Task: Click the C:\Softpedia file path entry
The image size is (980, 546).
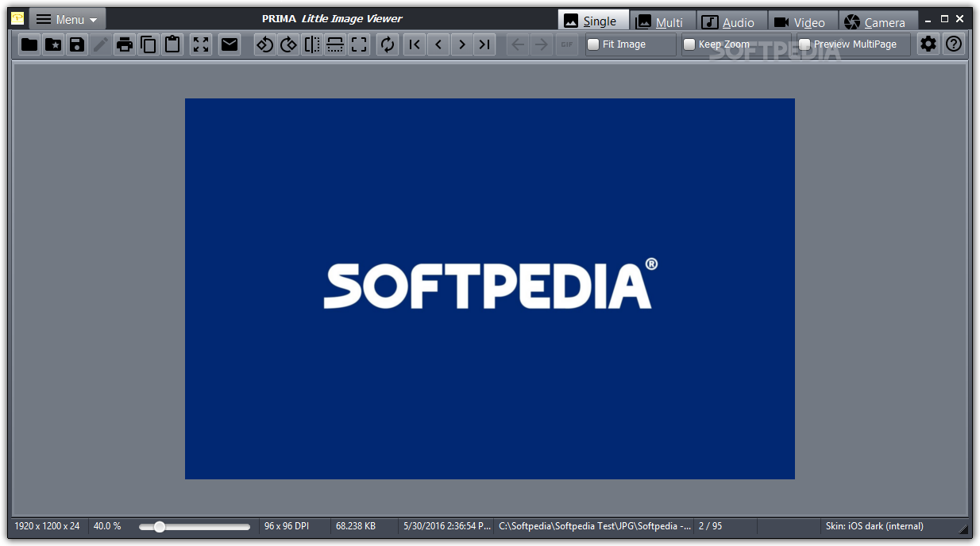Action: [x=595, y=526]
